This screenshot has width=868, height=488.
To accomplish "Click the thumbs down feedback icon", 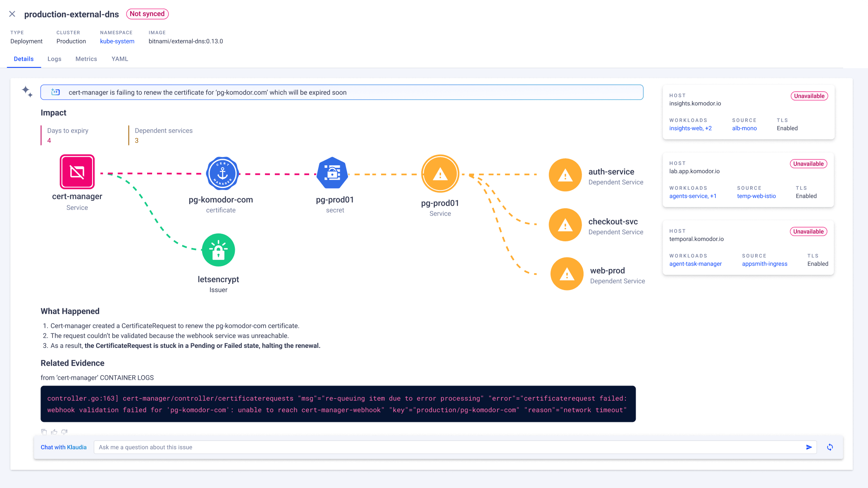I will (64, 432).
